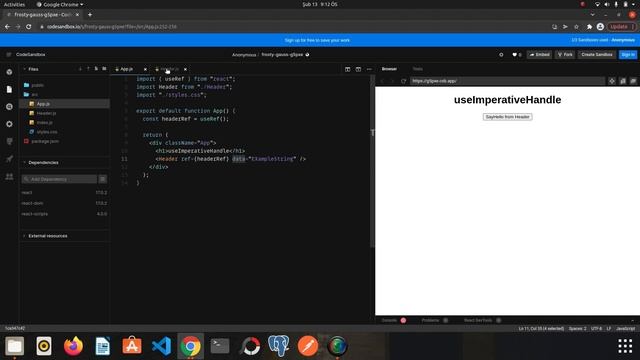Split the editor with first layout icon
This screenshot has height=360, width=640.
[347, 69]
